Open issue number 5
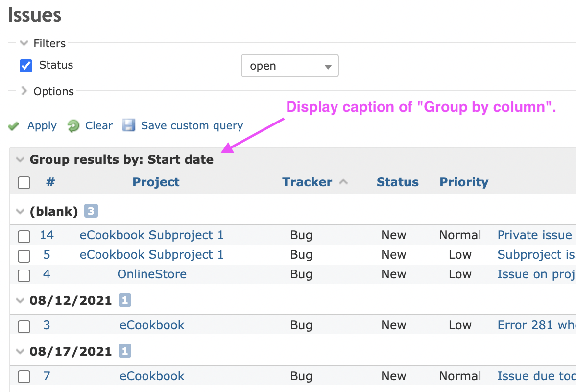This screenshot has width=576, height=392. 47,254
